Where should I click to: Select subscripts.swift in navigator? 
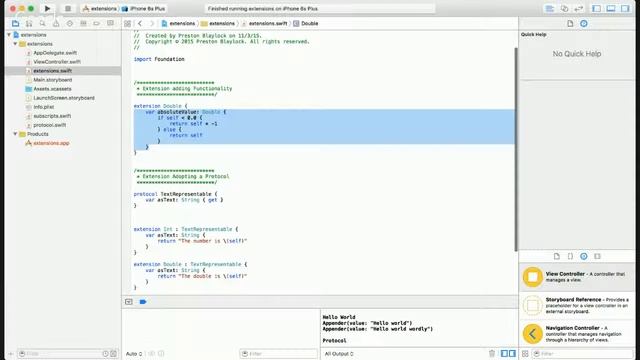pos(52,116)
